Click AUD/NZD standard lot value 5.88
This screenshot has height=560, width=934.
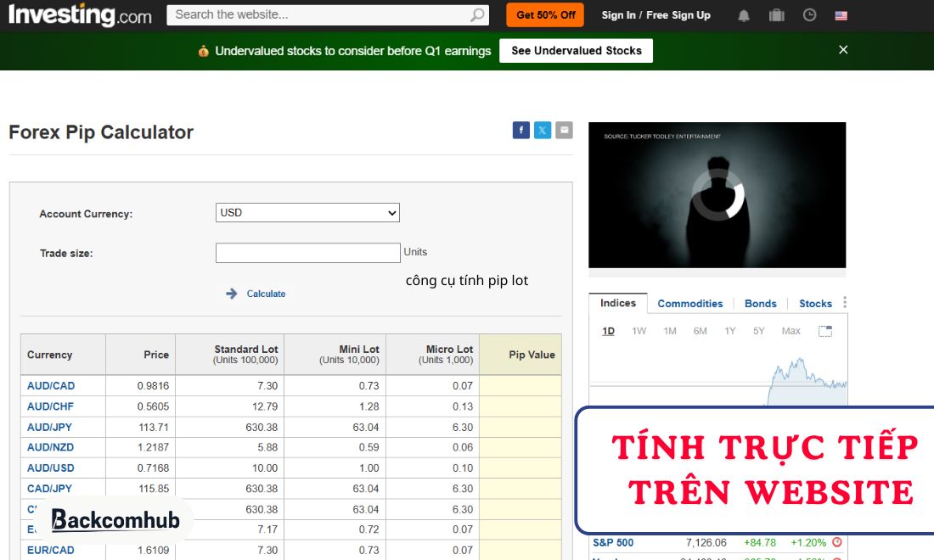(267, 447)
